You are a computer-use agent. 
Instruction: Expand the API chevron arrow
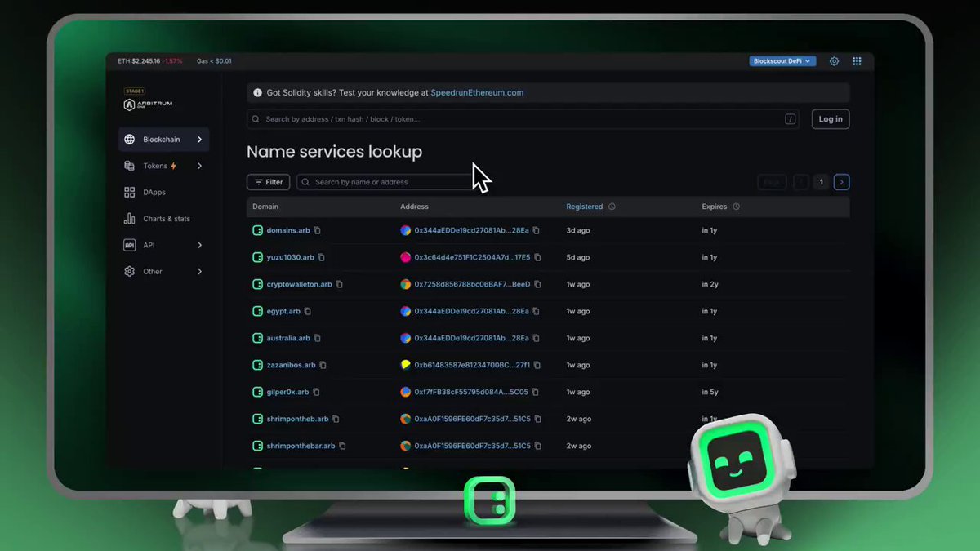coord(199,245)
